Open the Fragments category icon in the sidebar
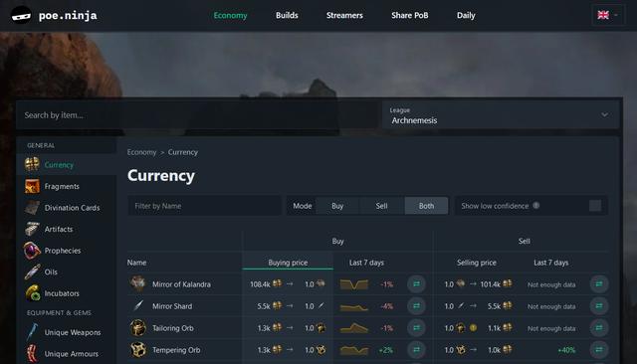 point(32,186)
